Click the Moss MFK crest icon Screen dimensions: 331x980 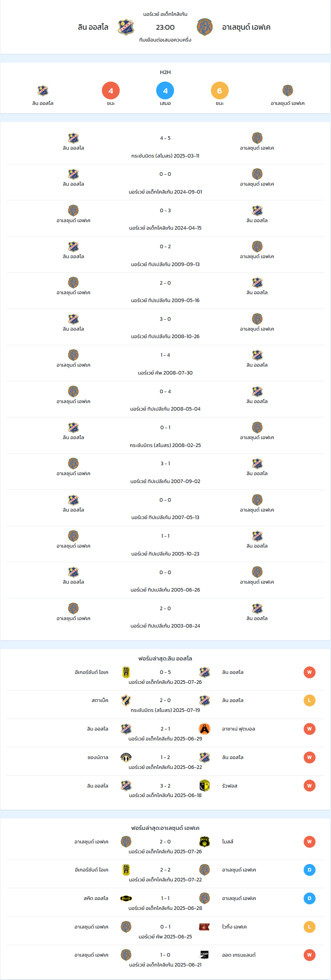pyautogui.click(x=205, y=841)
